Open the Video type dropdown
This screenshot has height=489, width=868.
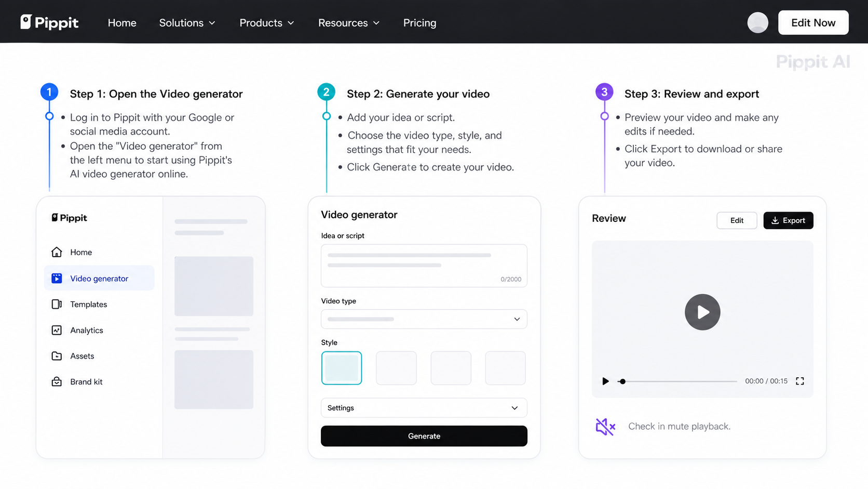pyautogui.click(x=424, y=319)
